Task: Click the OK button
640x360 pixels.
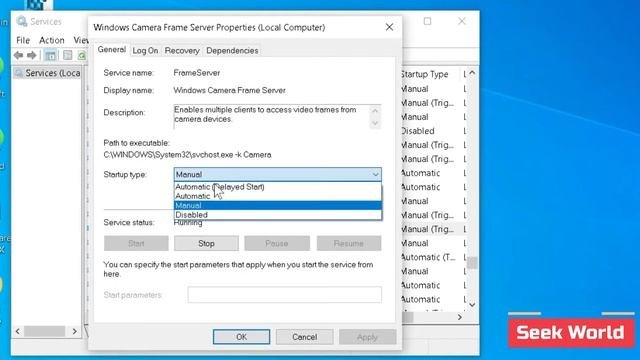Action: point(241,337)
